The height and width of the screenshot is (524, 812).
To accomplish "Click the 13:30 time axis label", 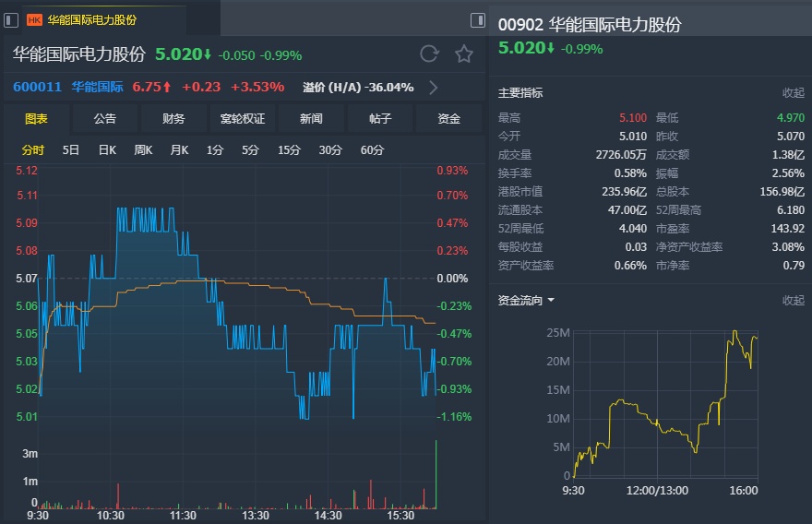I will pos(256,515).
